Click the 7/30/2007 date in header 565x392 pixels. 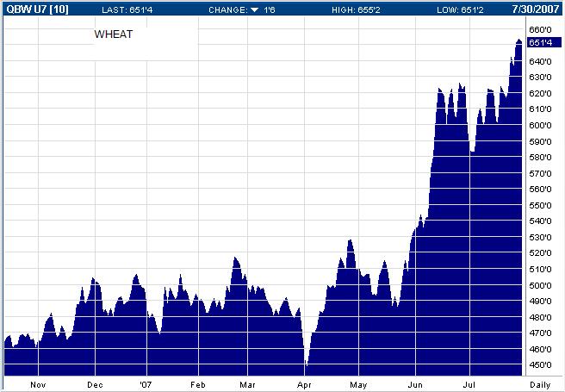click(537, 8)
